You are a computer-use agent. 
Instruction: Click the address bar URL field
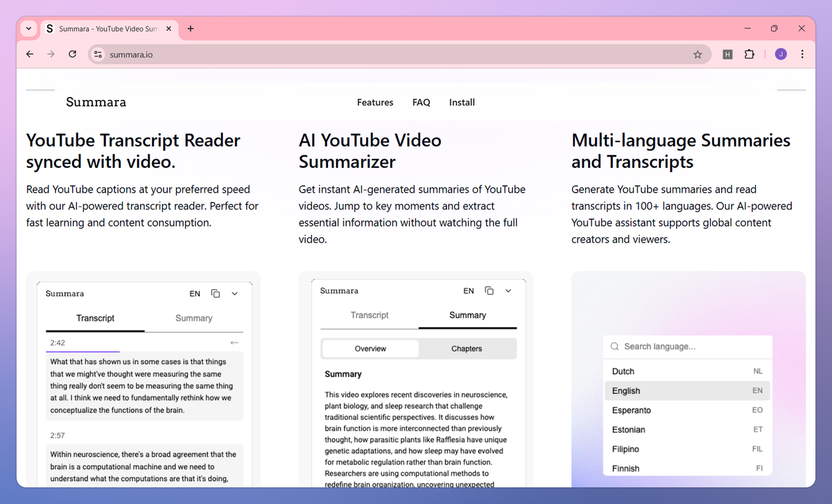(x=399, y=54)
